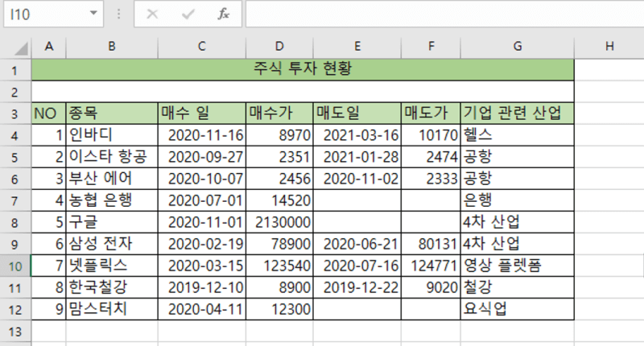Click industry cell '은행'

pyautogui.click(x=518, y=200)
